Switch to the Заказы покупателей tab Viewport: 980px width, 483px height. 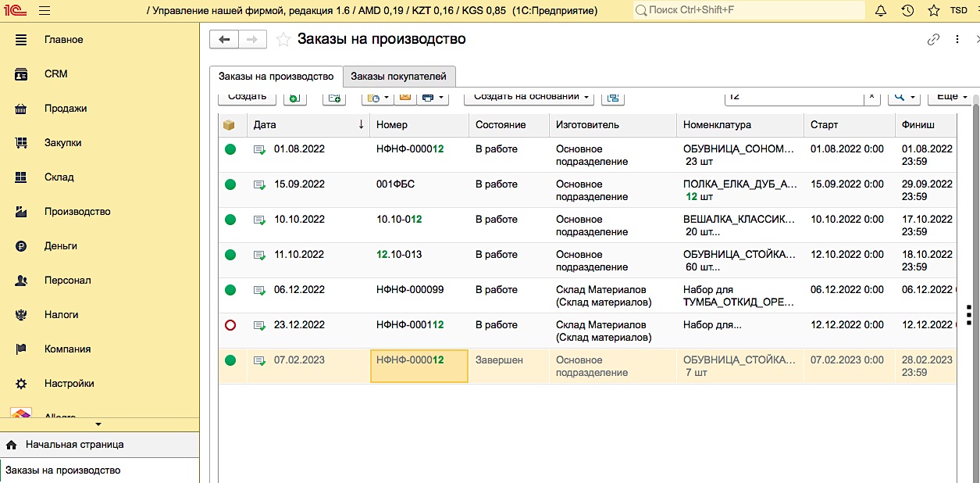399,77
